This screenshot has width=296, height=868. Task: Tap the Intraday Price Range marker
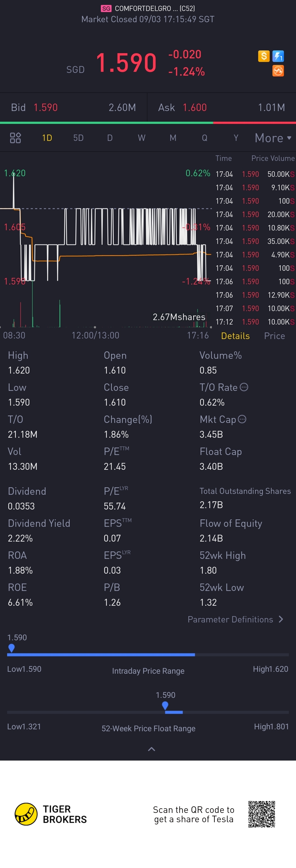tap(12, 648)
